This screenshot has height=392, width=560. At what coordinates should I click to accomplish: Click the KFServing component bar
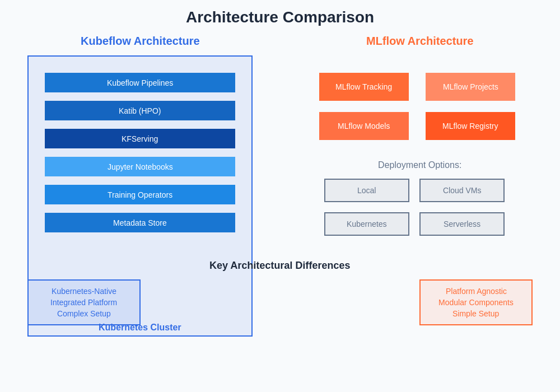pyautogui.click(x=140, y=139)
